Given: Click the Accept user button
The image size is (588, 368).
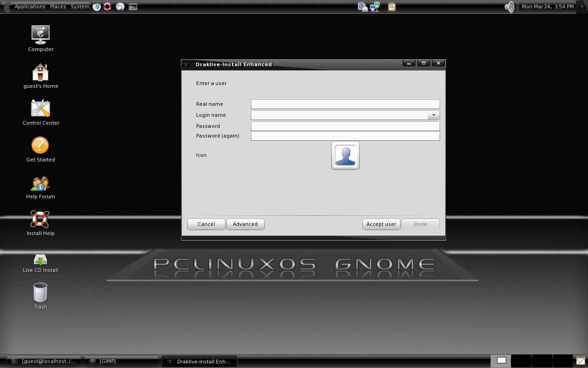Looking at the screenshot, I should (x=381, y=224).
